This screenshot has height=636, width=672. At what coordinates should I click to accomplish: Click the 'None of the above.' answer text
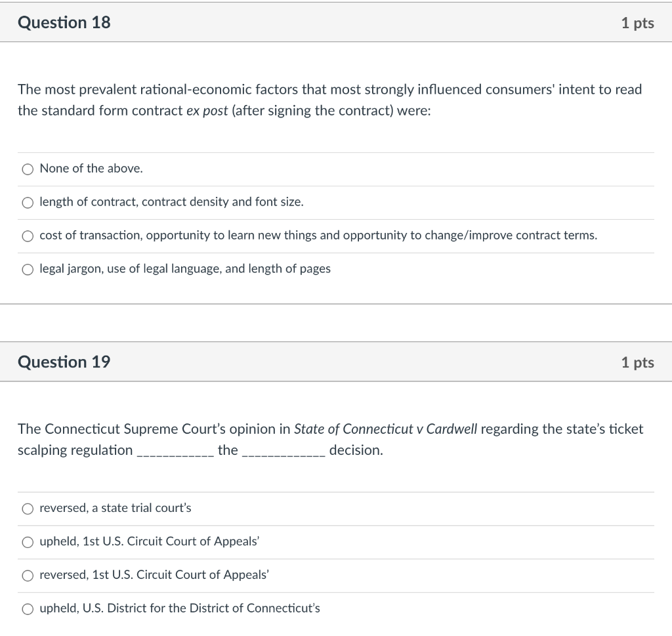pyautogui.click(x=91, y=169)
